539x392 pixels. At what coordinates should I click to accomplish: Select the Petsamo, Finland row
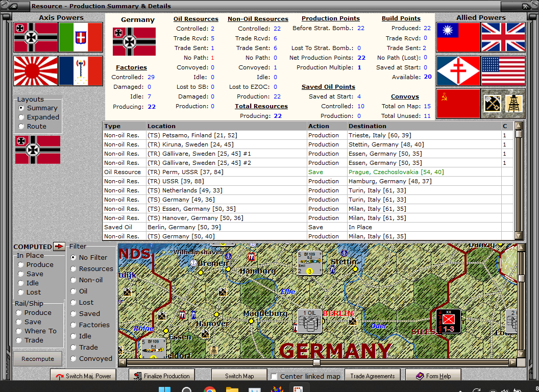click(x=308, y=135)
